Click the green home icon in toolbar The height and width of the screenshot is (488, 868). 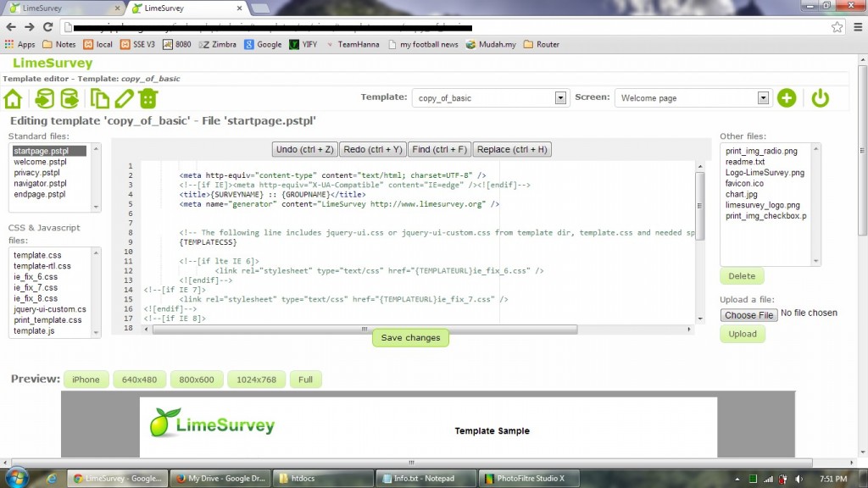click(13, 98)
